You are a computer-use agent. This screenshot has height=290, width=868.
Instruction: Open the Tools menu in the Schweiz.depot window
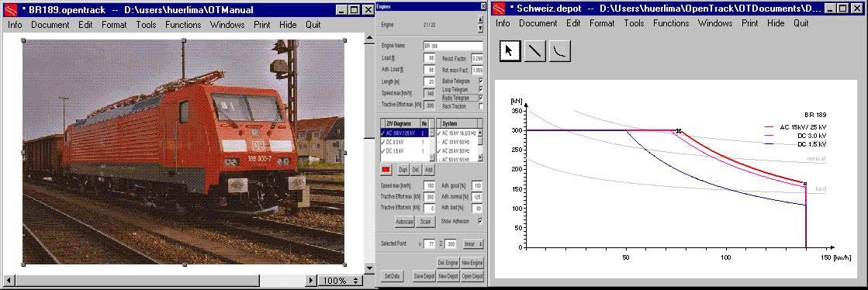click(634, 23)
